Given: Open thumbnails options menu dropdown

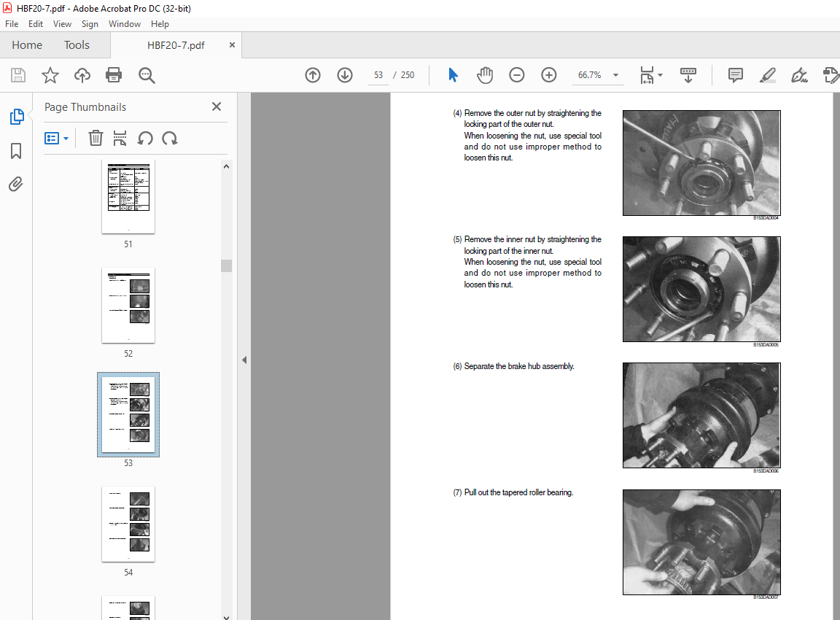Looking at the screenshot, I should [x=56, y=139].
